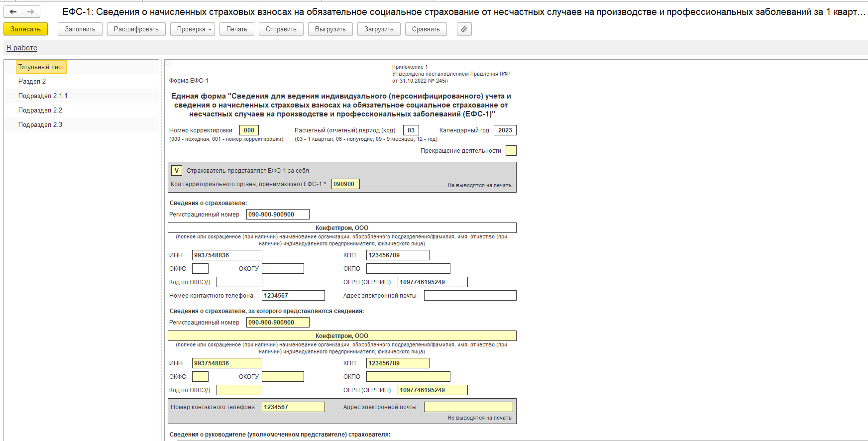Open the Титульный лист section
The height and width of the screenshot is (441, 868).
coord(41,67)
